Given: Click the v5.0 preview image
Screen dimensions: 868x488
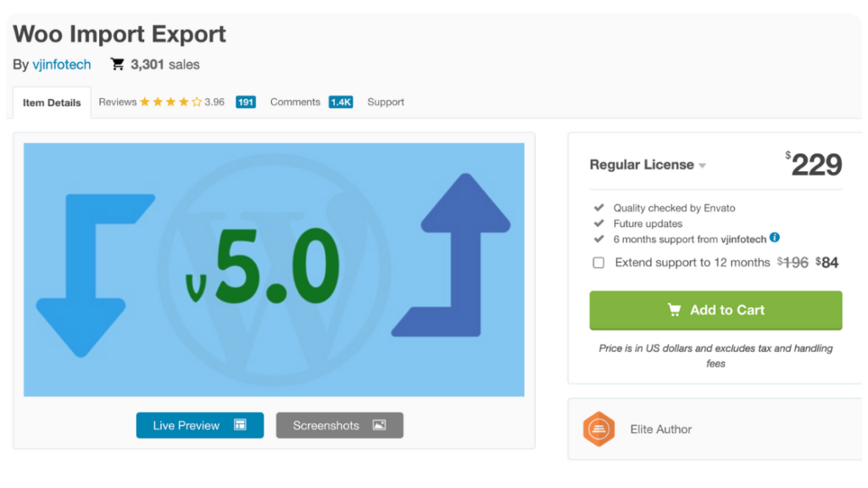Looking at the screenshot, I should [274, 269].
